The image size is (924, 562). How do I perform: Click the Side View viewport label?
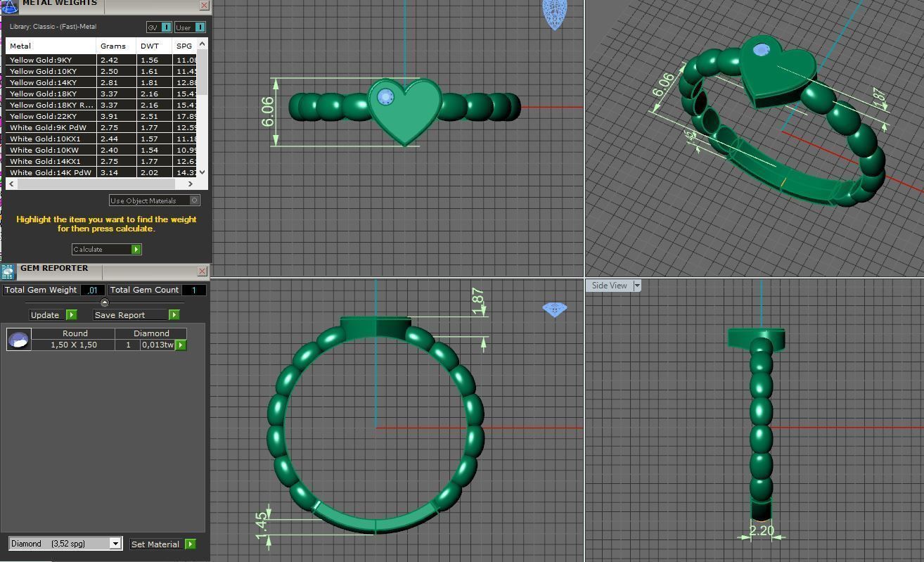(610, 286)
